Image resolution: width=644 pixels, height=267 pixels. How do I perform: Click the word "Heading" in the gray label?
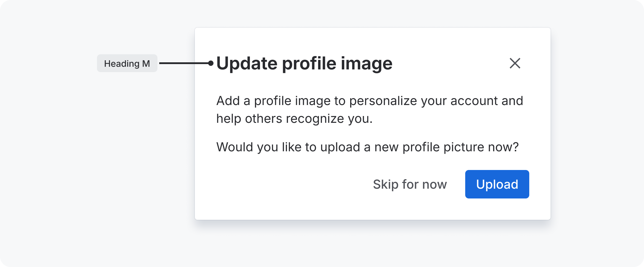coord(122,63)
